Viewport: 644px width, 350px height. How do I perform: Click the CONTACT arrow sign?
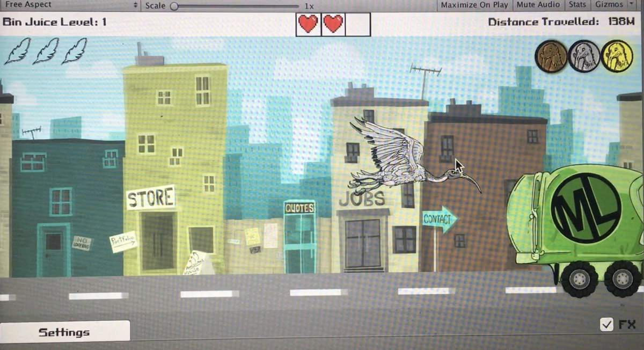pos(440,219)
